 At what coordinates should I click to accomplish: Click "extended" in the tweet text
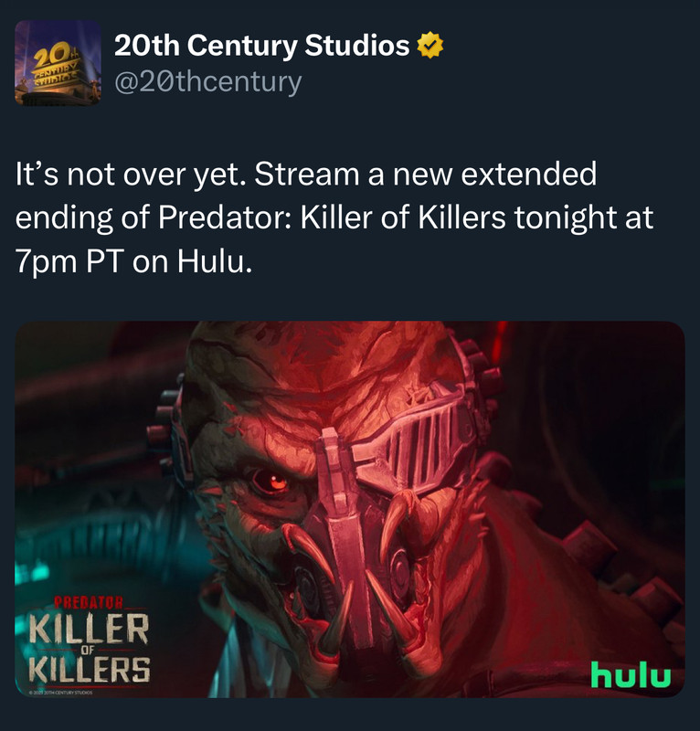pyautogui.click(x=529, y=174)
